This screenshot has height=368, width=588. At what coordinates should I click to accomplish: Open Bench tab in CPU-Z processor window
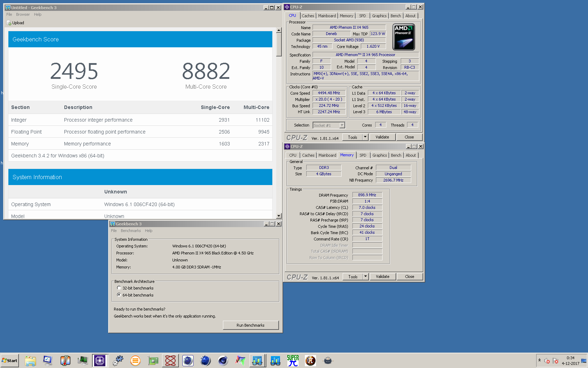click(396, 16)
